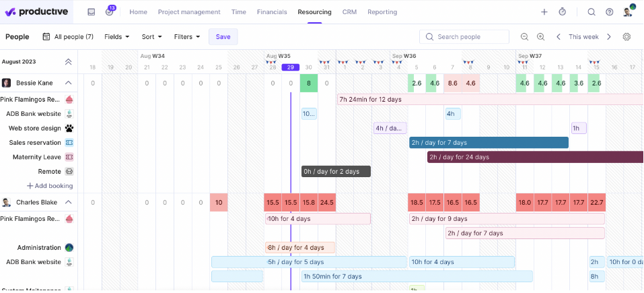Open the CRM tab

(349, 12)
